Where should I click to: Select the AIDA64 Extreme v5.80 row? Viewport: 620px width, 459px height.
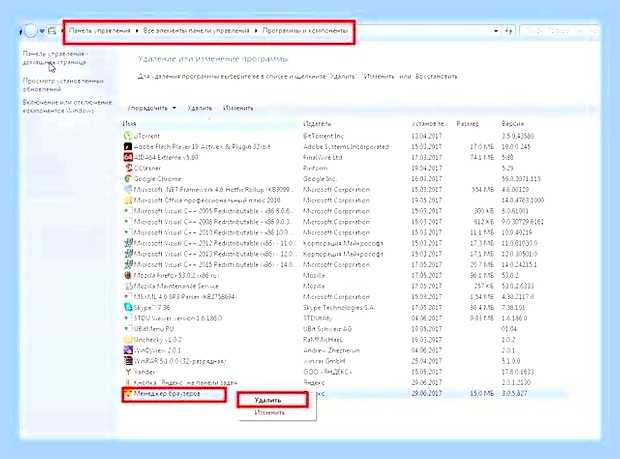tap(346, 157)
